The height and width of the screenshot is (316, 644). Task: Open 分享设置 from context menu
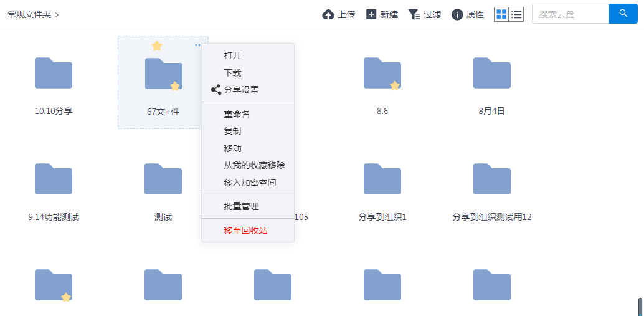248,90
